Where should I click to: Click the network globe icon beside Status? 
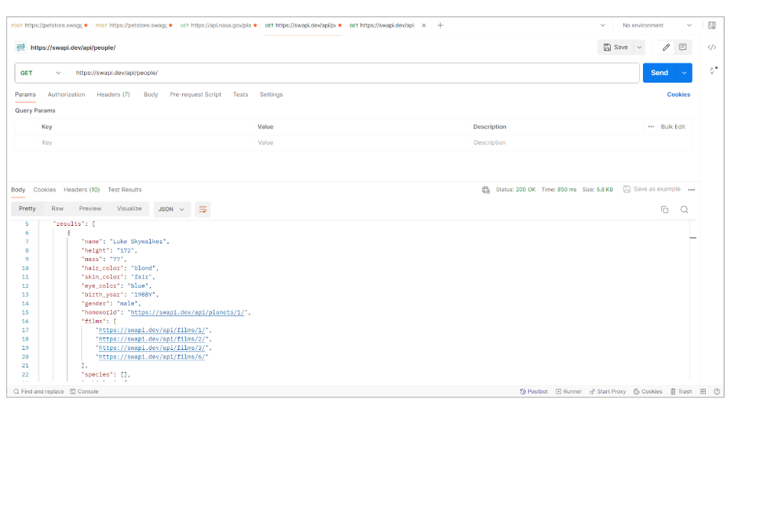click(x=485, y=190)
